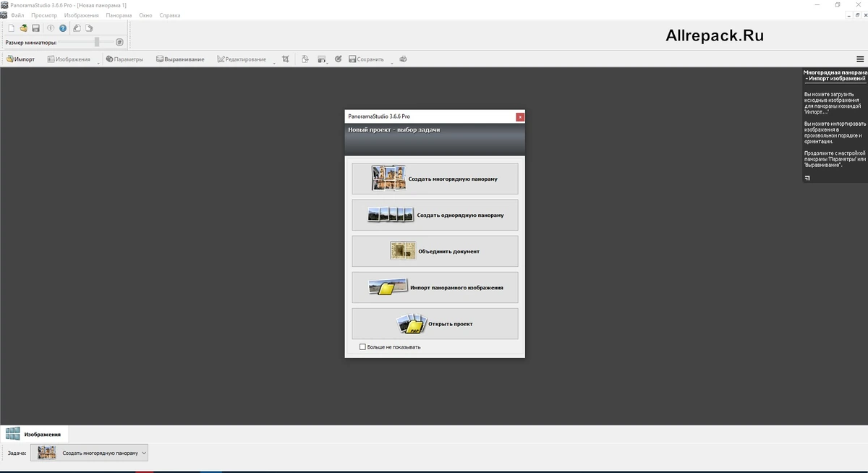This screenshot has width=868, height=473.
Task: Rotate image right icon in top toolbar
Action: (x=89, y=28)
